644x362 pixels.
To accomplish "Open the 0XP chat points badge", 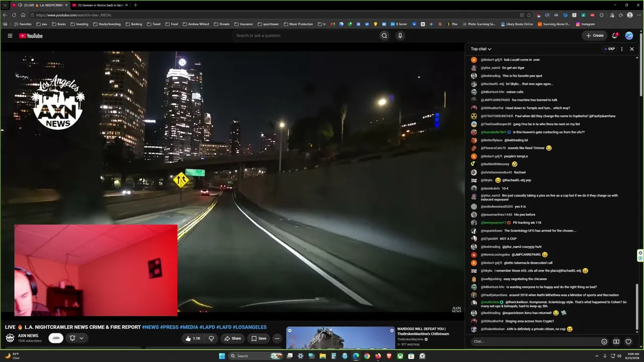I will (x=609, y=49).
